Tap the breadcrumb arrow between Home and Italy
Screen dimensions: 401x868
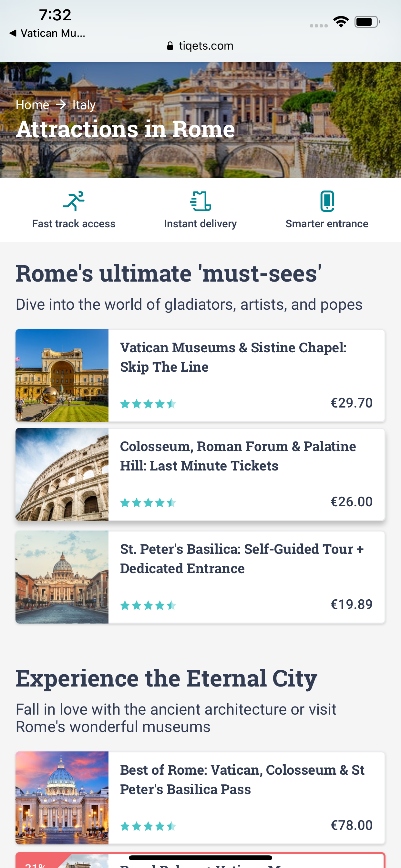tap(61, 105)
